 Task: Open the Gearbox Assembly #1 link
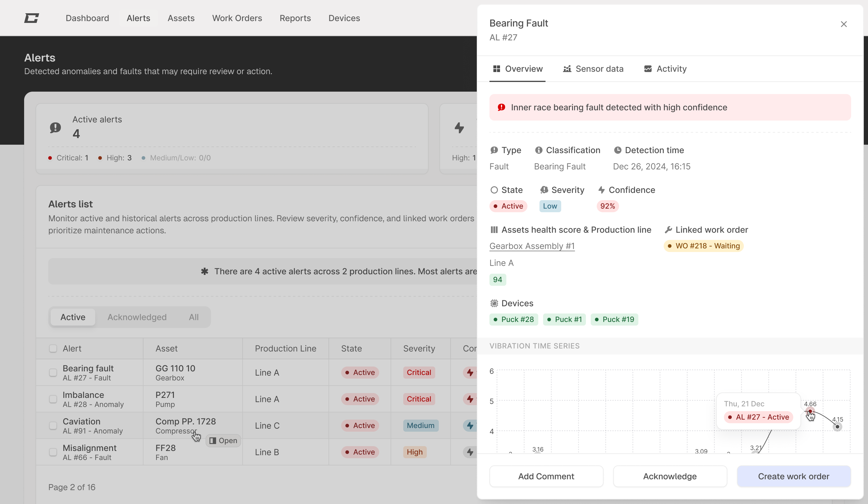coord(532,246)
